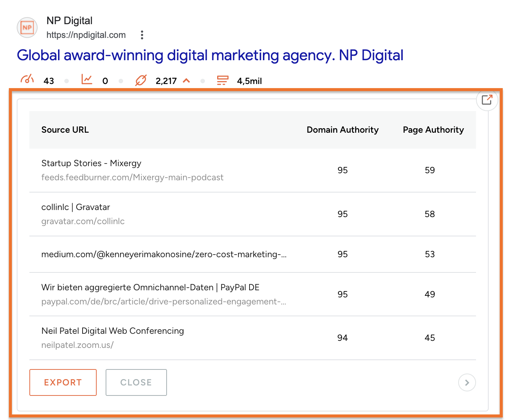This screenshot has height=420, width=508.
Task: Open Global award-winning digital marketing agency link
Action: click(x=210, y=55)
